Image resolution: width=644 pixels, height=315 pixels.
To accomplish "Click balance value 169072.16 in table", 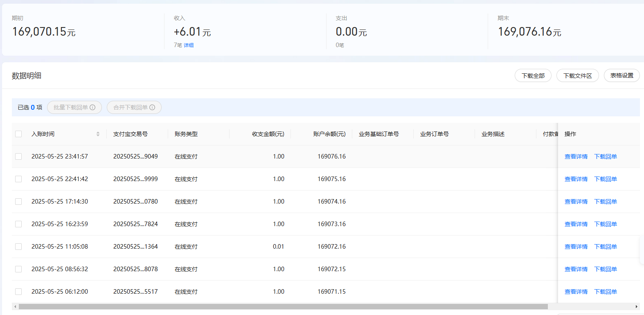I will (x=332, y=247).
